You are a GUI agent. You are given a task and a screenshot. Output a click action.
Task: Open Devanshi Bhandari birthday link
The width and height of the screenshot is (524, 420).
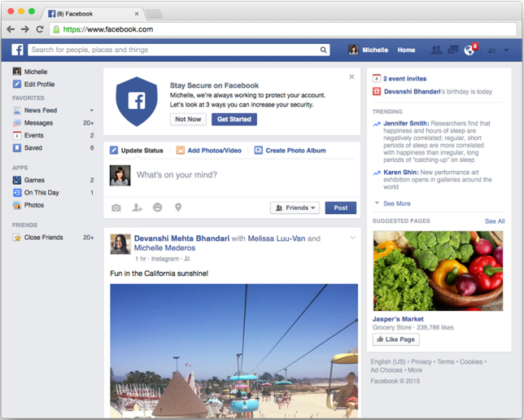412,91
